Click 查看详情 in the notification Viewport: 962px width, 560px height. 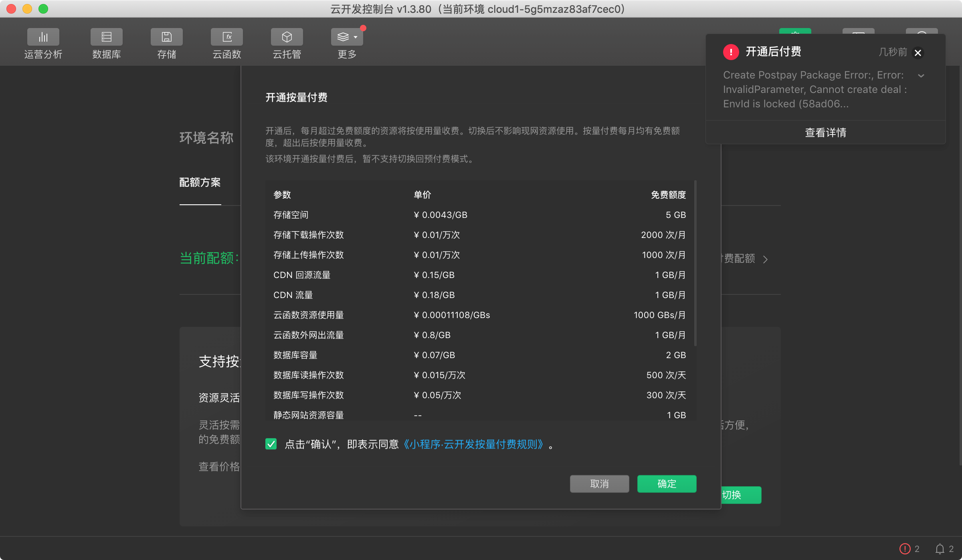[825, 133]
